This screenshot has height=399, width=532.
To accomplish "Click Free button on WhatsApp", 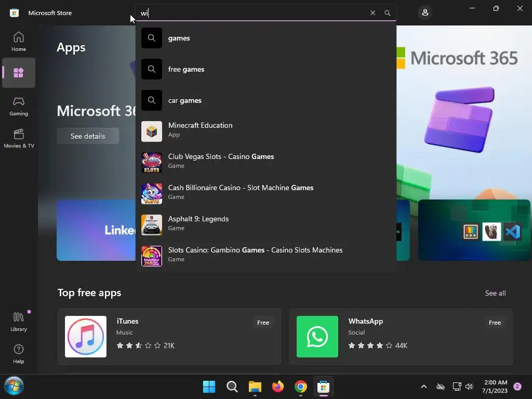I will 495,323.
